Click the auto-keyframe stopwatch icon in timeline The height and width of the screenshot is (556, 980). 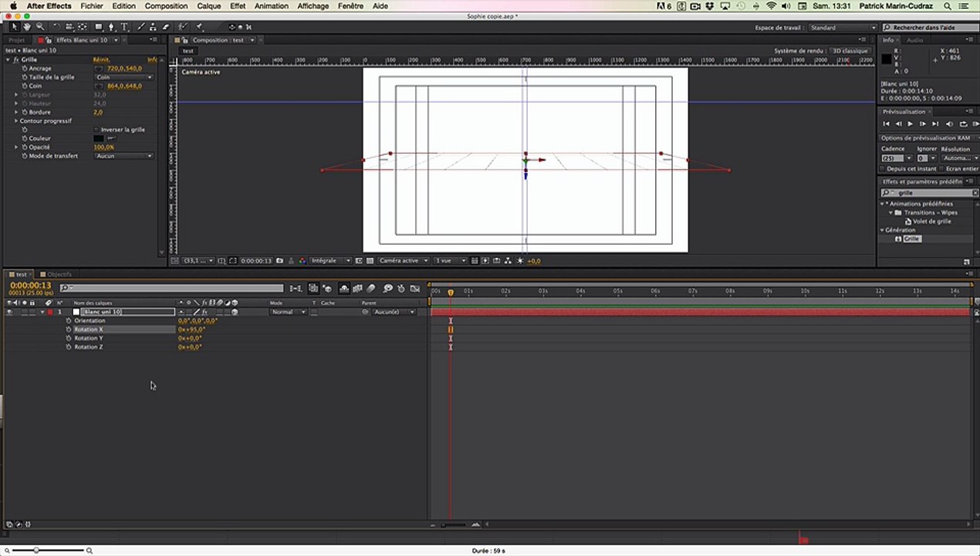(400, 288)
